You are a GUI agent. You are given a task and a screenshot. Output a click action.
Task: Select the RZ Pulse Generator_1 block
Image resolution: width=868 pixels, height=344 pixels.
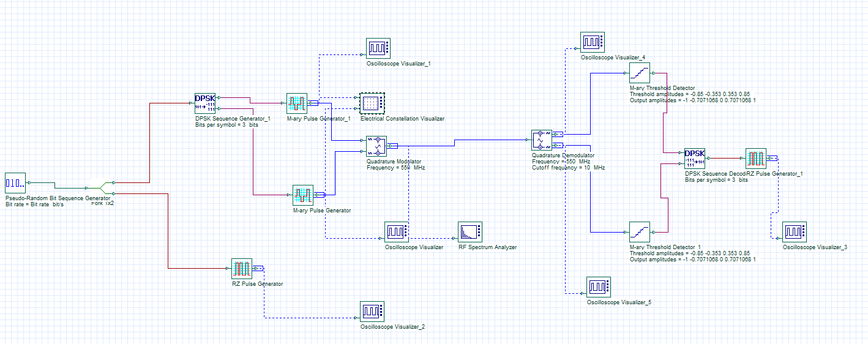pyautogui.click(x=756, y=158)
